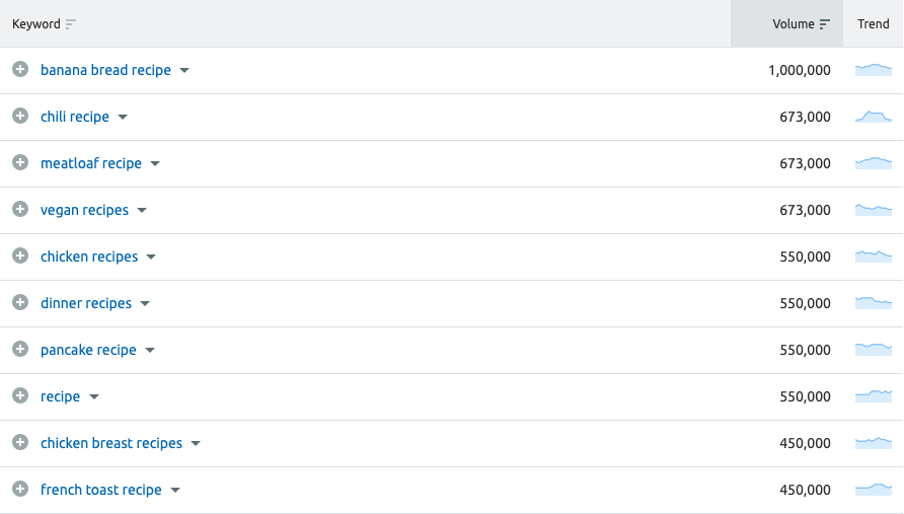Open dropdown arrow beside chicken breast recipes
904x514 pixels.
pos(195,444)
